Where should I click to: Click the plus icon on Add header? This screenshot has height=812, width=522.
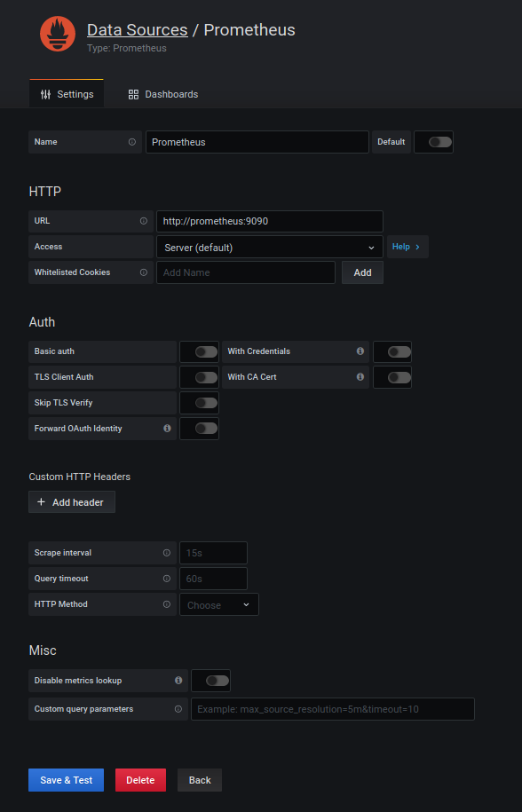point(40,502)
